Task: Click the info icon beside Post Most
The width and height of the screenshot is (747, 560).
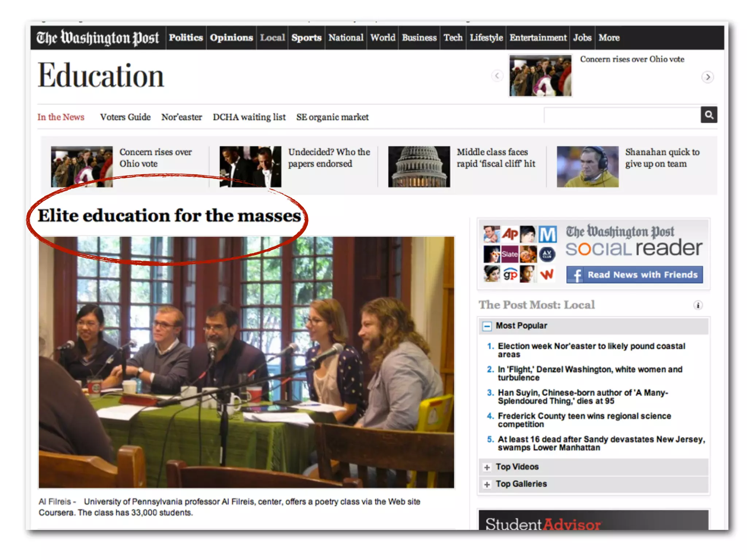Action: pyautogui.click(x=698, y=305)
